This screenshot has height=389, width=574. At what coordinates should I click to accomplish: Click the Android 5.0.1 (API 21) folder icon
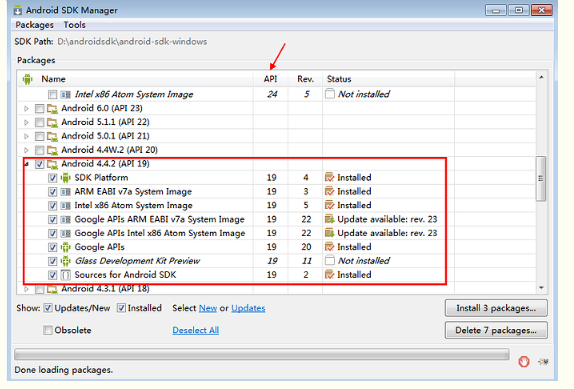point(52,136)
